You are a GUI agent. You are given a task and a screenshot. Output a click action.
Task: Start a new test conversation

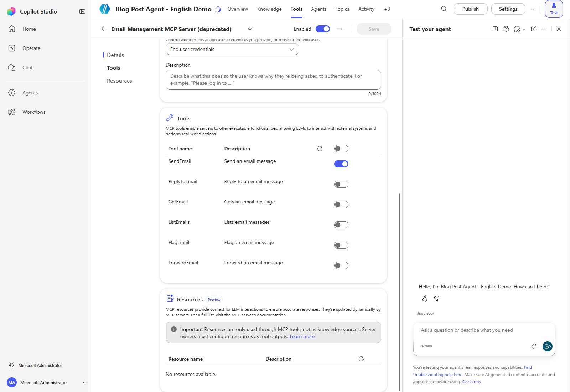point(495,29)
